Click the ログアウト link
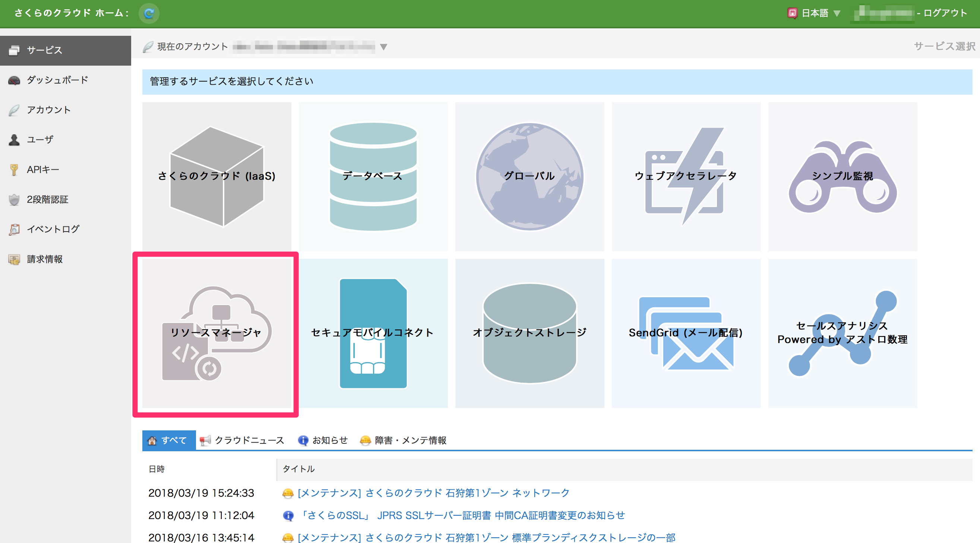Image resolution: width=980 pixels, height=543 pixels. (945, 13)
